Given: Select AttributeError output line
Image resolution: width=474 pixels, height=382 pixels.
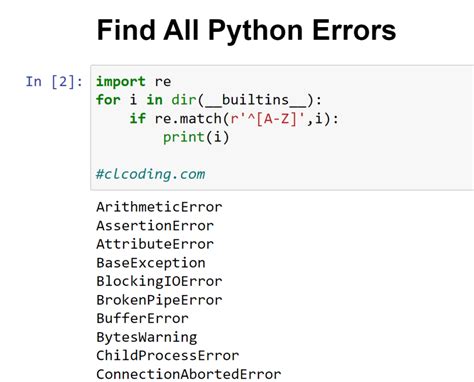Looking at the screenshot, I should pyautogui.click(x=155, y=244).
